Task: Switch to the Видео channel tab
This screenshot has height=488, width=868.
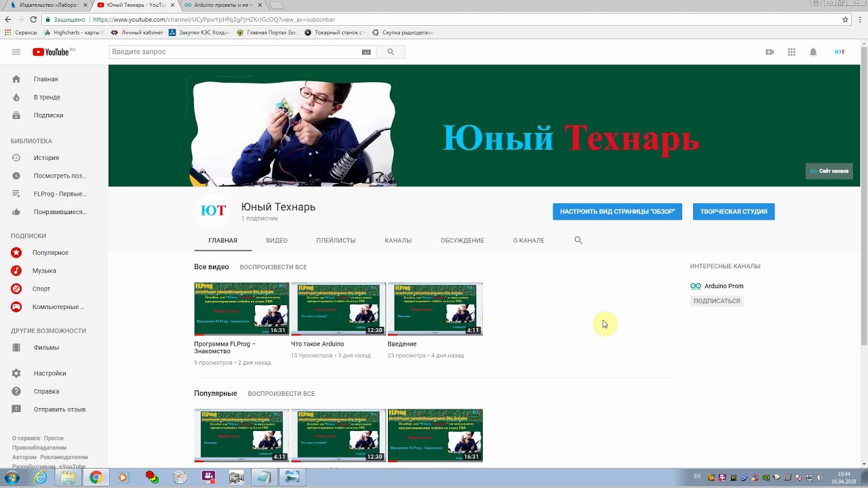Action: point(277,241)
